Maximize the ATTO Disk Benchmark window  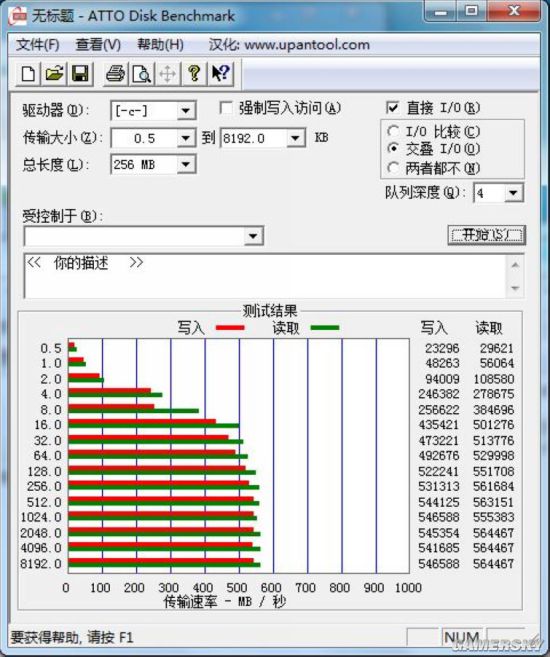click(x=471, y=11)
